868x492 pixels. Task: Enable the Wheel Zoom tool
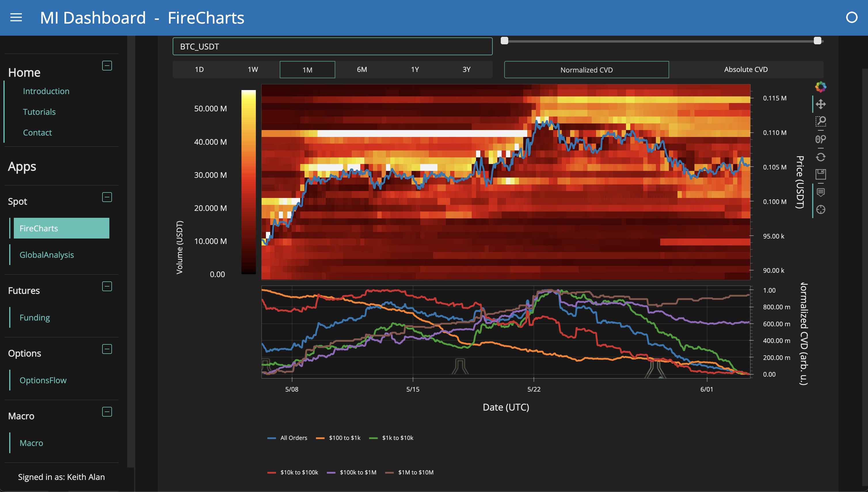[x=821, y=139]
